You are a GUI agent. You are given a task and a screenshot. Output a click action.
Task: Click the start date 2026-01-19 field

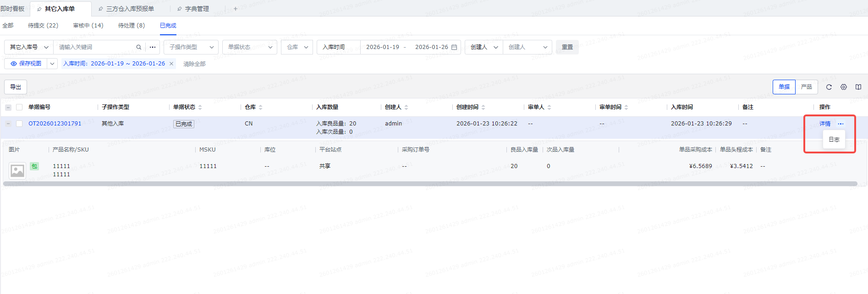[x=383, y=47]
